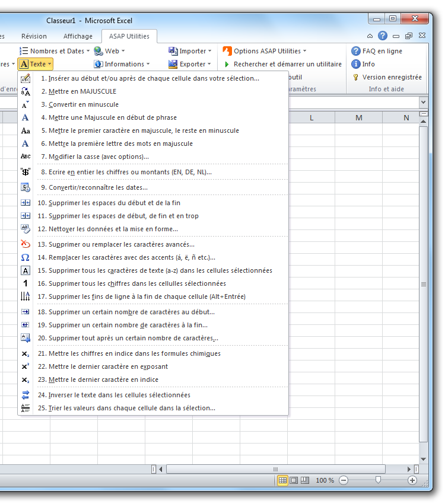Choose Supprimer tous les chiffres dans les cellules

coord(153,283)
